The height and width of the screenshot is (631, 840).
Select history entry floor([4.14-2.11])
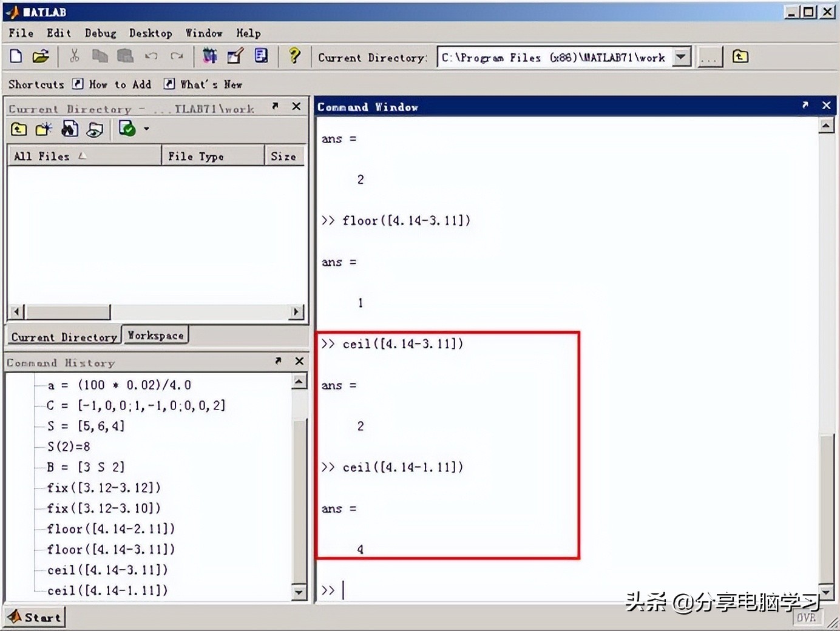111,529
